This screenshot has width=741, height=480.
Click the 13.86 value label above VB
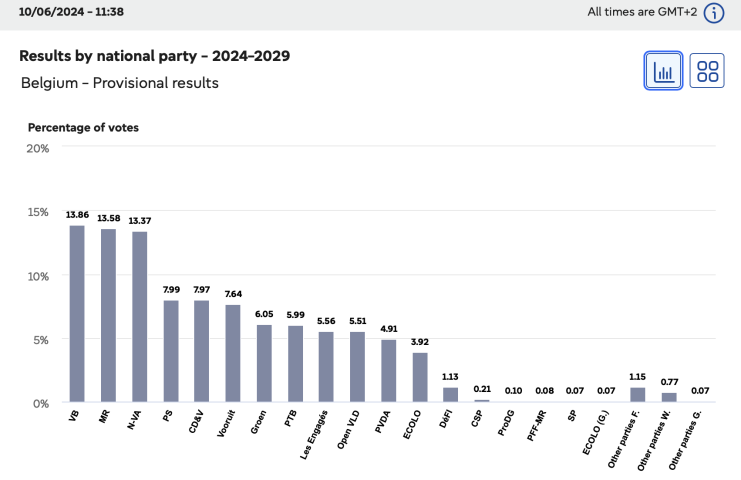click(77, 215)
